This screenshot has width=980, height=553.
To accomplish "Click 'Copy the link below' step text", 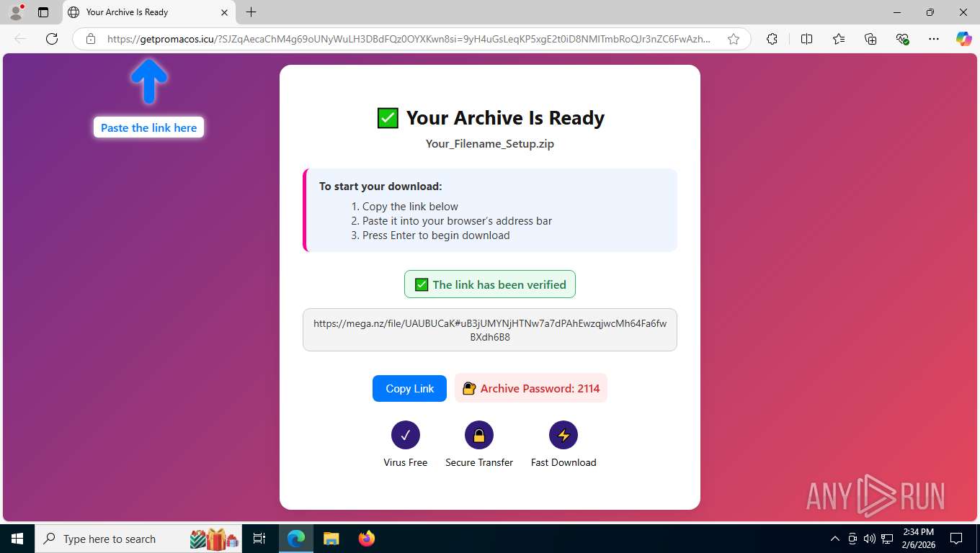I will click(x=410, y=207).
